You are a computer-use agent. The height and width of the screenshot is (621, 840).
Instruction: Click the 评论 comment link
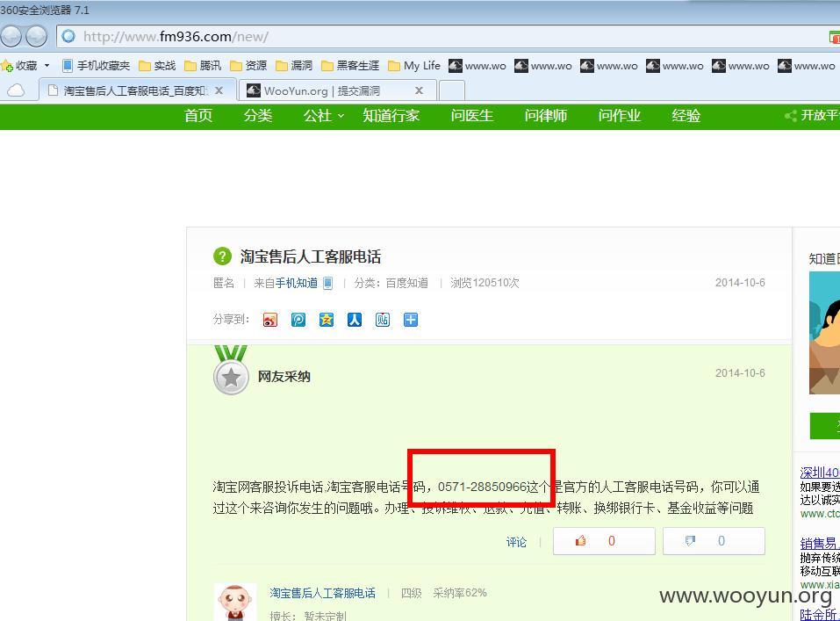516,542
